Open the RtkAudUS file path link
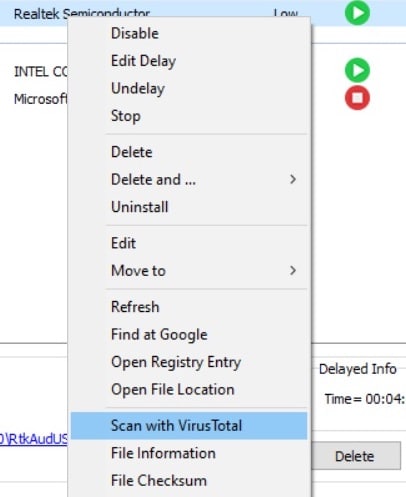The width and height of the screenshot is (406, 497). pos(33,439)
